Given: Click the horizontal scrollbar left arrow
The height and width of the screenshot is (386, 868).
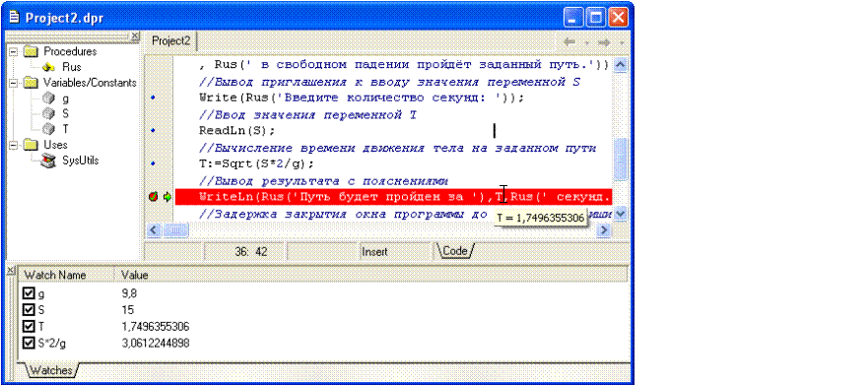Looking at the screenshot, I should click(154, 229).
